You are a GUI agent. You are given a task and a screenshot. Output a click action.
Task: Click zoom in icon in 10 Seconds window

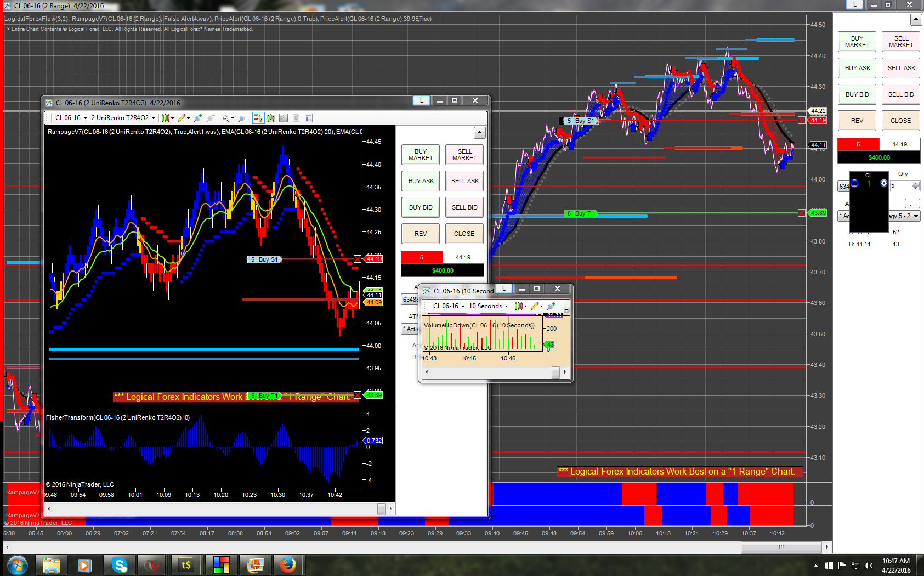[551, 306]
